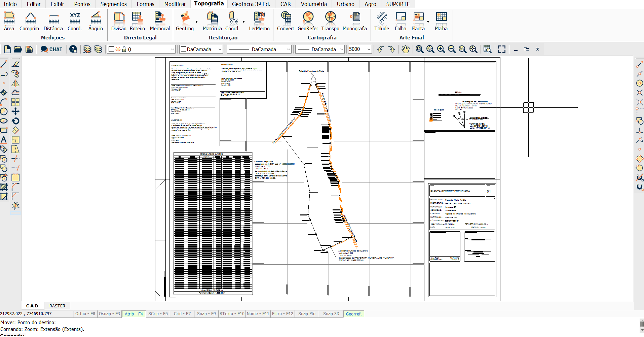Zoom in on the drawing
Screen dimensions: 644x337
(x=441, y=49)
